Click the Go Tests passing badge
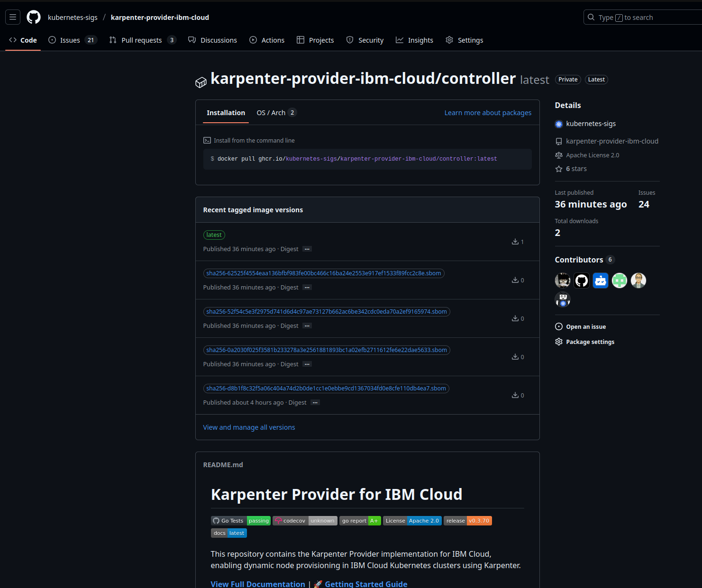Viewport: 702px width, 588px height. [x=240, y=521]
